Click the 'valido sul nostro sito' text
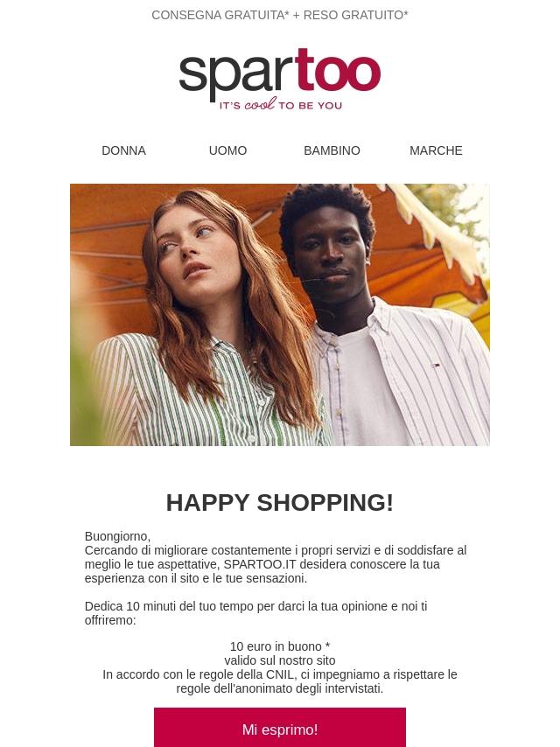The width and height of the screenshot is (560, 747). click(280, 660)
